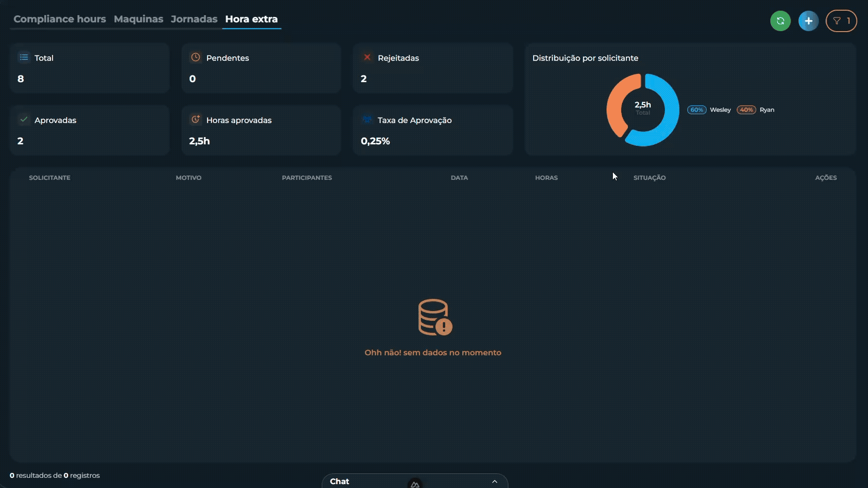Click the Pendentes clock icon
Image resolution: width=868 pixels, height=488 pixels.
pos(195,57)
